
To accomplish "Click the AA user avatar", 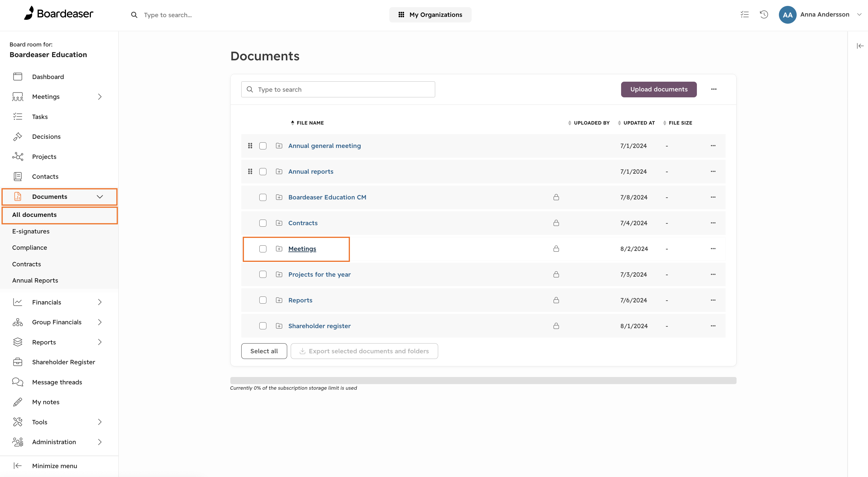I will [787, 15].
